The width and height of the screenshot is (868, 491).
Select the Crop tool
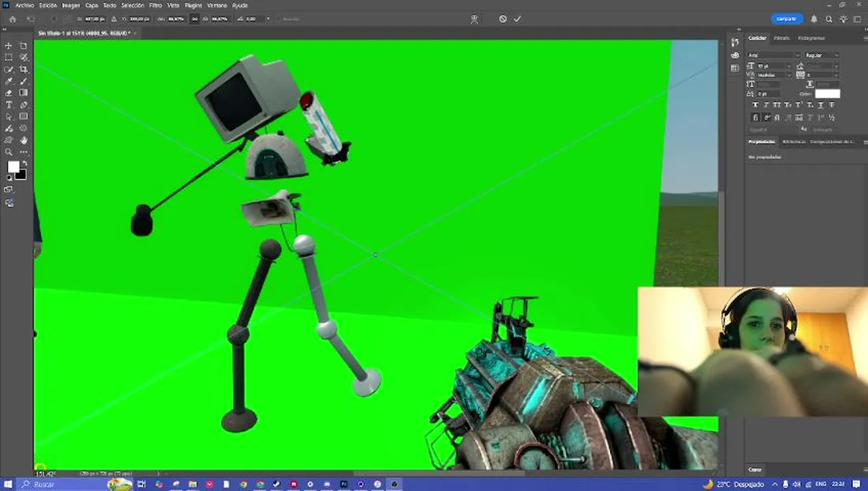click(x=24, y=70)
